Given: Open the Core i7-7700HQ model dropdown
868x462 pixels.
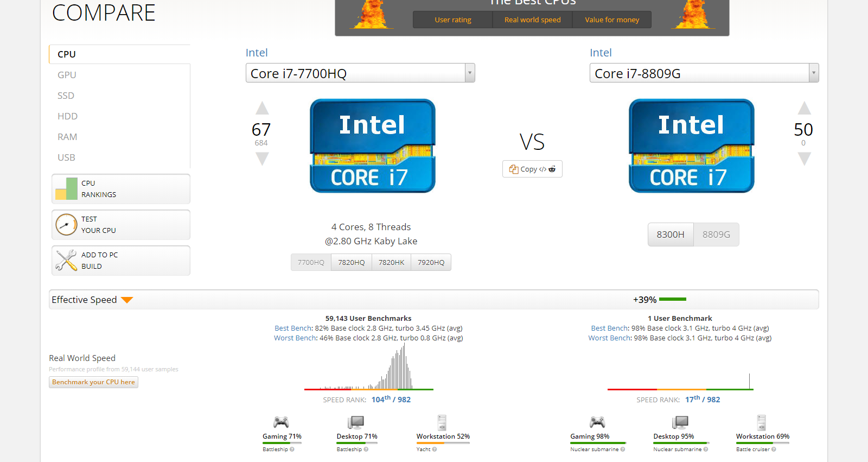Looking at the screenshot, I should (470, 73).
